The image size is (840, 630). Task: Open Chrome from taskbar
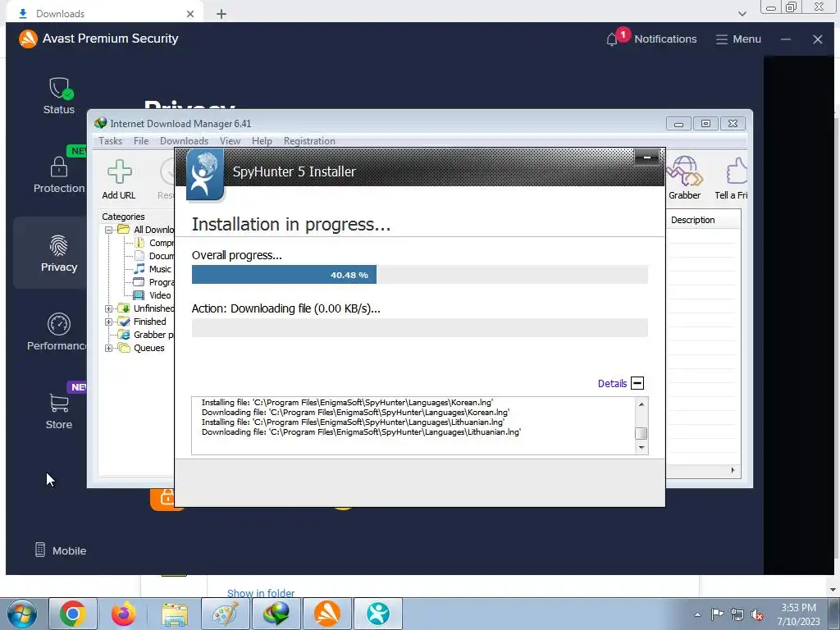point(73,614)
